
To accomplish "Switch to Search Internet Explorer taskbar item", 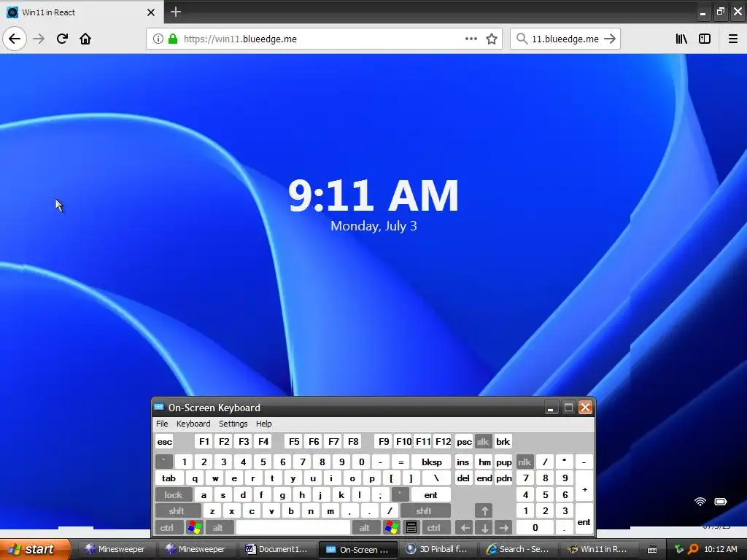I will click(517, 549).
